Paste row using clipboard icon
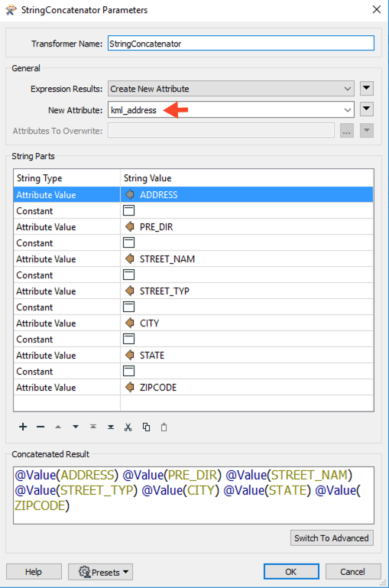 (x=164, y=427)
